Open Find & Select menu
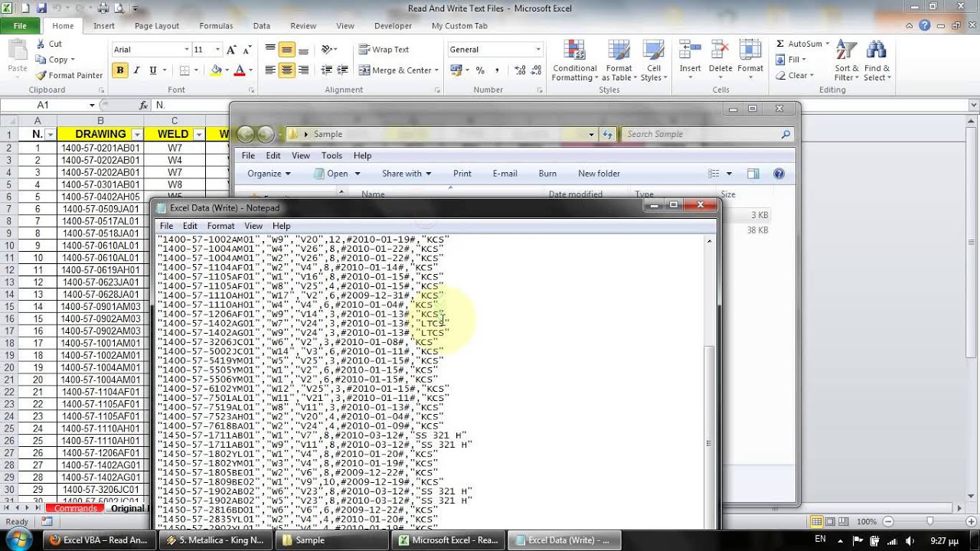The image size is (980, 551). [x=877, y=60]
